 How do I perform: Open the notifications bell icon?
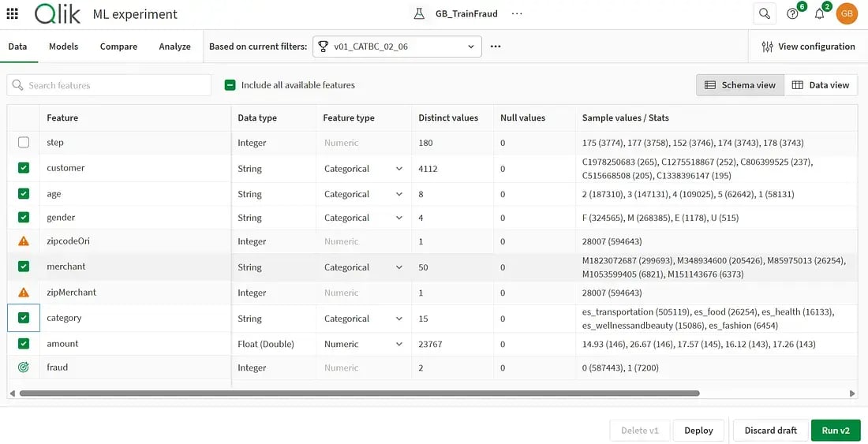tap(819, 13)
